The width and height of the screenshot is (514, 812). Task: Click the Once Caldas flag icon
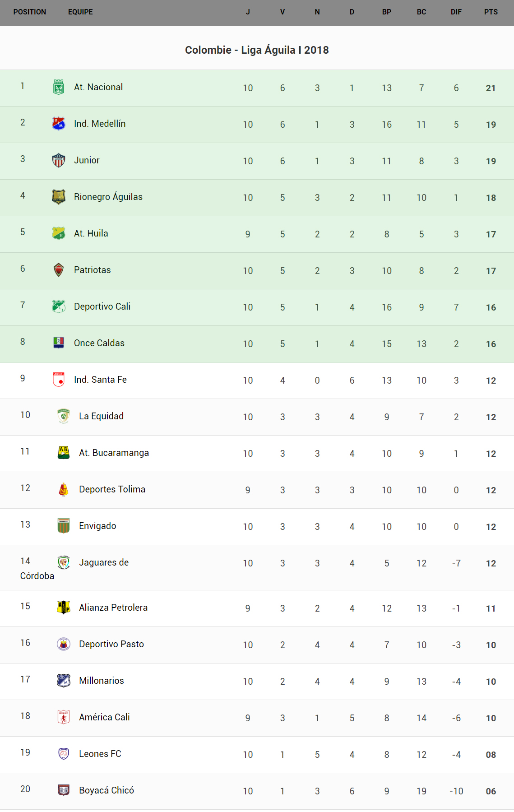59,343
